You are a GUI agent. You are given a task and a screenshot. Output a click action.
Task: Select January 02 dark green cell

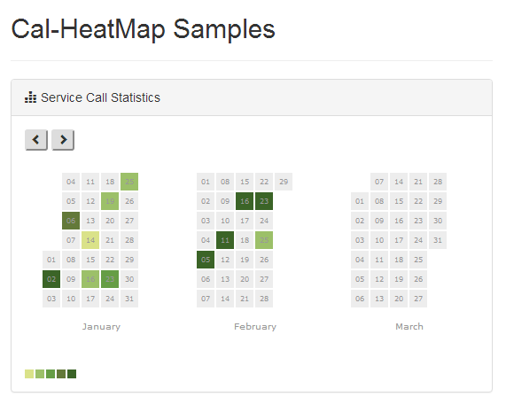(51, 279)
